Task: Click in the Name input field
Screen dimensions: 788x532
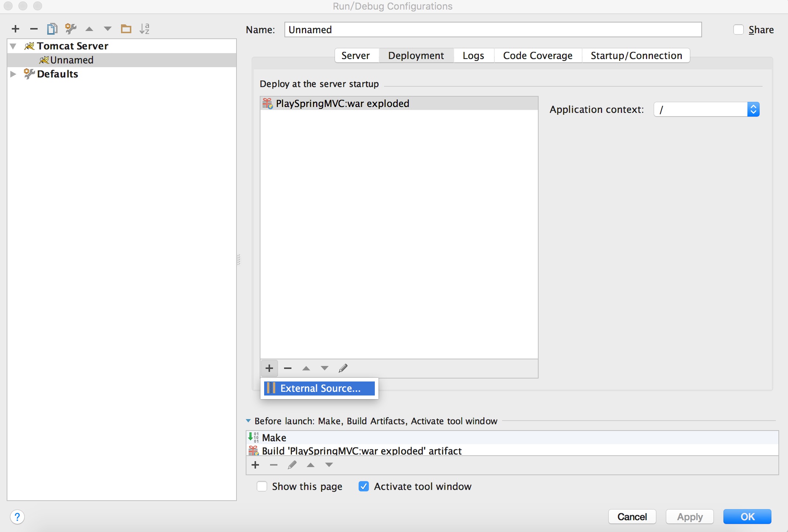Action: [492, 30]
